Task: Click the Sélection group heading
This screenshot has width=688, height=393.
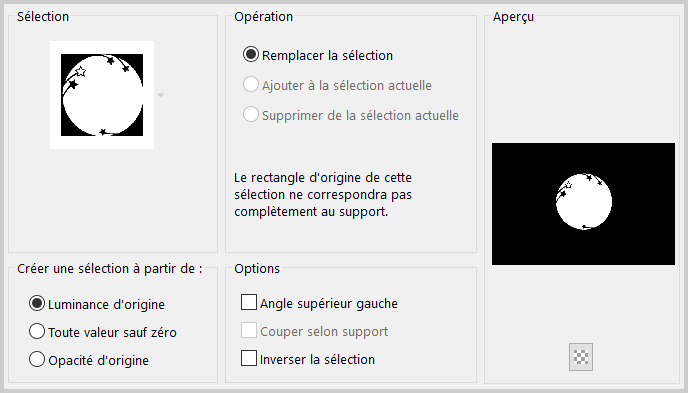Action: pos(43,17)
